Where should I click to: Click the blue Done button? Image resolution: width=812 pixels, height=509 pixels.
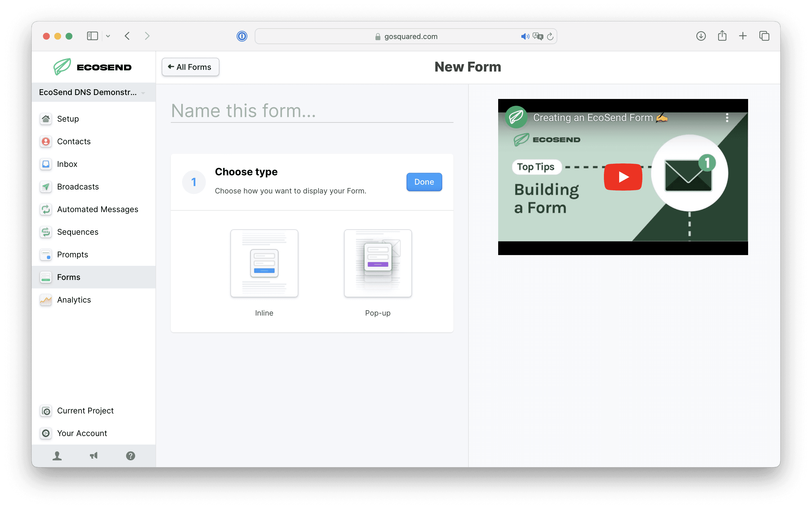click(x=424, y=182)
